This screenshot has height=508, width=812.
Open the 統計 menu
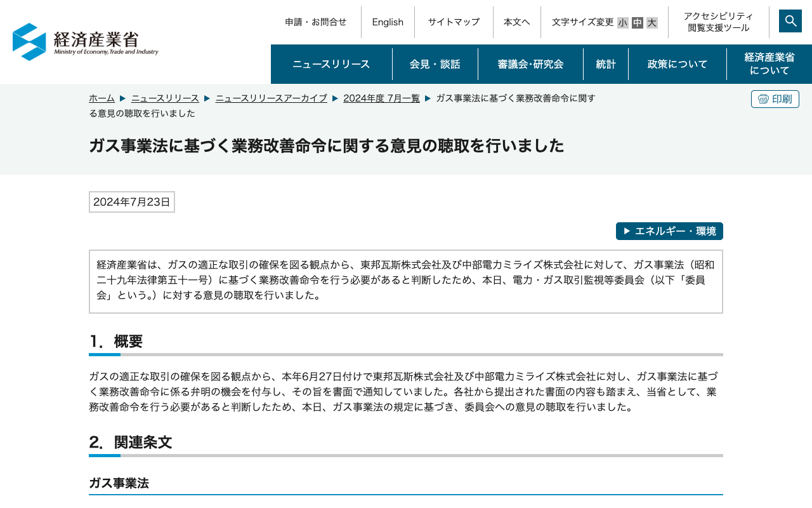click(x=606, y=64)
